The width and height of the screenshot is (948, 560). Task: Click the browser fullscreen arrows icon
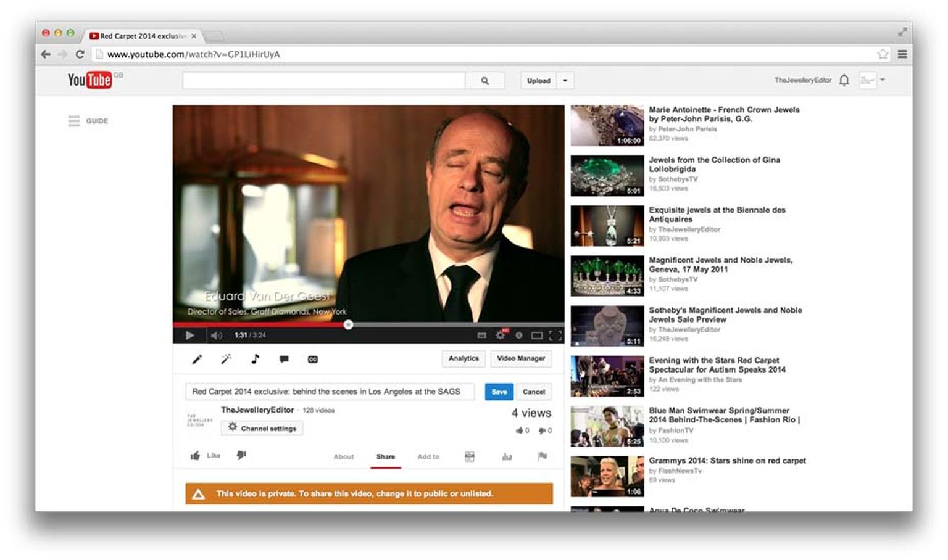click(x=902, y=32)
